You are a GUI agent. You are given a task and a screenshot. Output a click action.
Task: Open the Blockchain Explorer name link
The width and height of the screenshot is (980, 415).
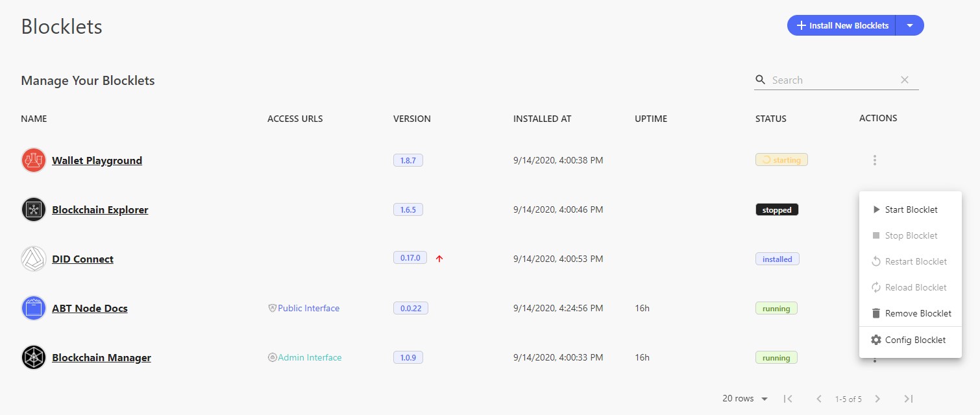pos(100,209)
